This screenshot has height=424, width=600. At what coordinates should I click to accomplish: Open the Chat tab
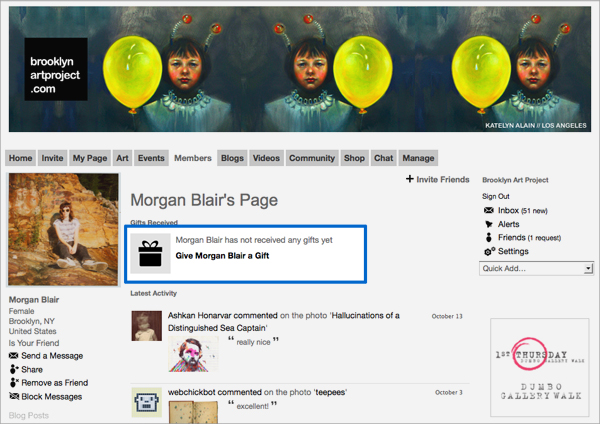click(383, 158)
